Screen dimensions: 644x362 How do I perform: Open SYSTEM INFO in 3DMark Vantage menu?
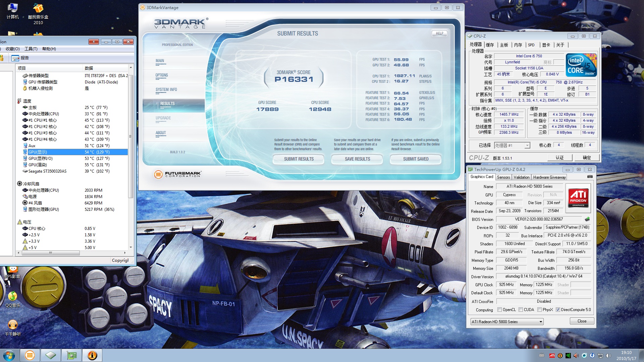(x=166, y=89)
